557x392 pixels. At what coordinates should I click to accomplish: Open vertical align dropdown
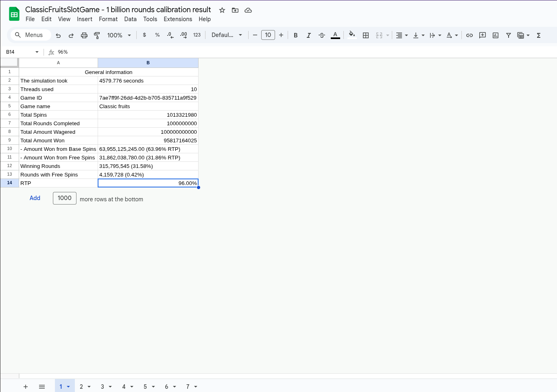[x=418, y=35]
